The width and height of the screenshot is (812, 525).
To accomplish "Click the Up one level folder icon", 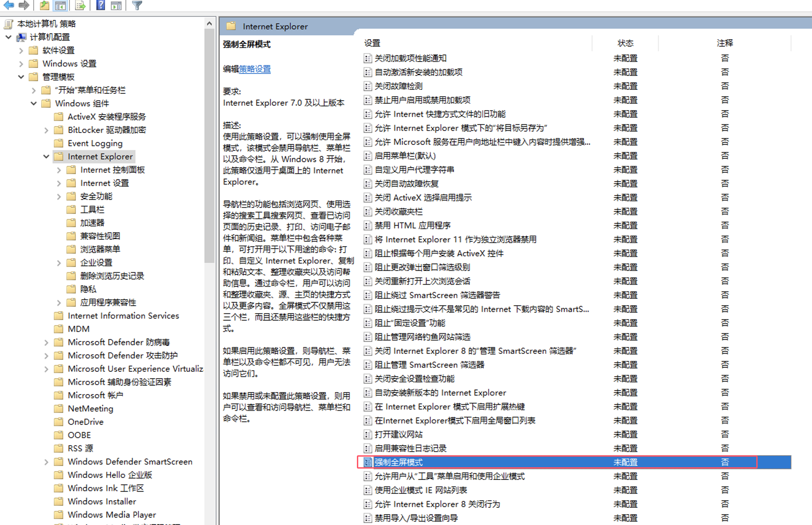I will 44,5.
